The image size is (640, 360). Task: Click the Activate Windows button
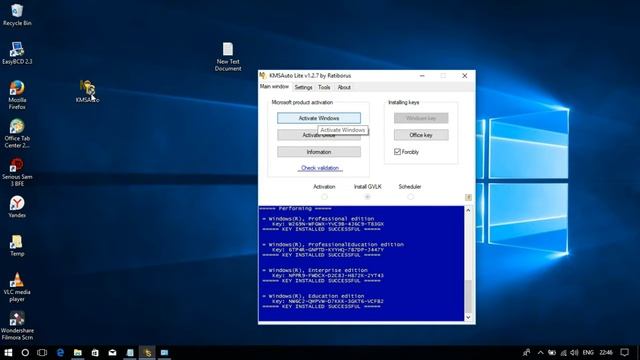pyautogui.click(x=319, y=118)
